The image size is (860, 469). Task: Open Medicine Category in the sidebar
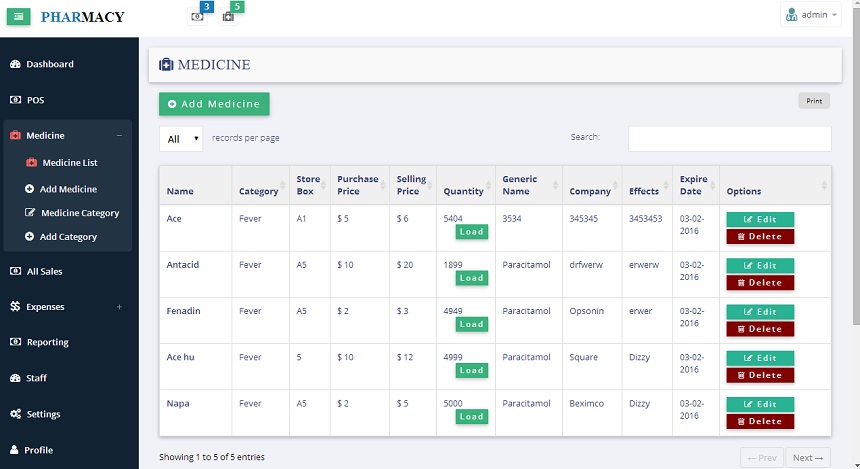pyautogui.click(x=80, y=213)
